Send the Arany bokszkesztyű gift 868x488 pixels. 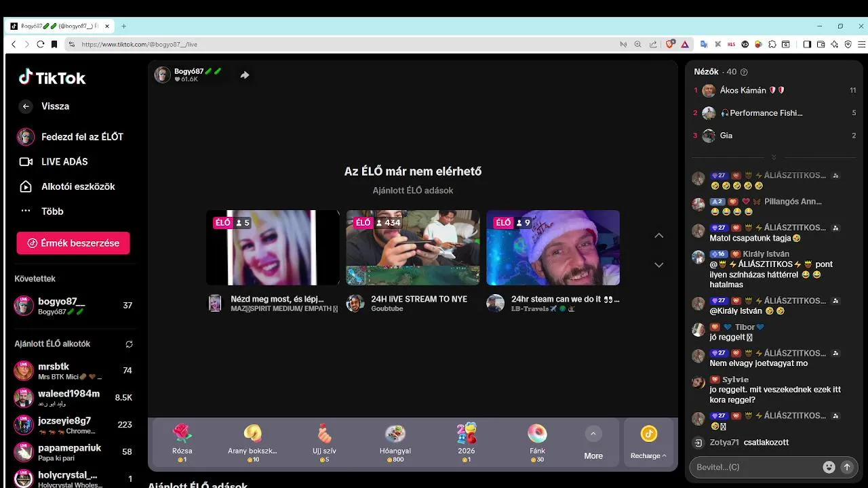pyautogui.click(x=253, y=443)
